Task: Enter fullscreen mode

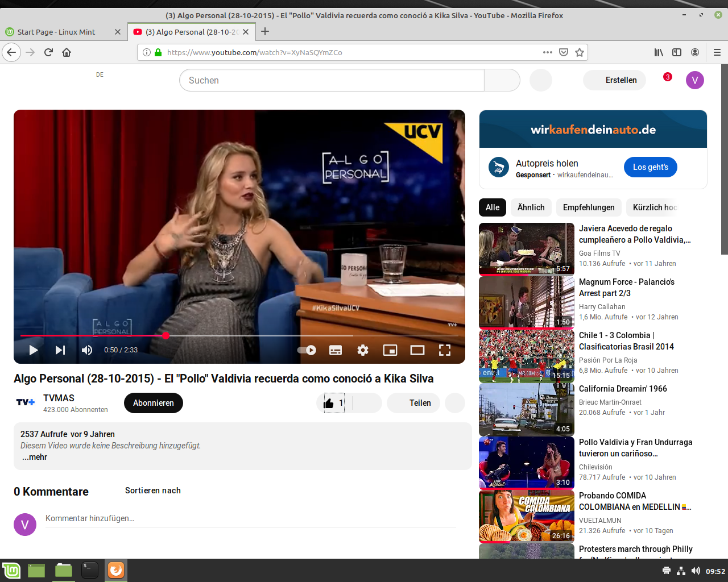Action: click(445, 350)
